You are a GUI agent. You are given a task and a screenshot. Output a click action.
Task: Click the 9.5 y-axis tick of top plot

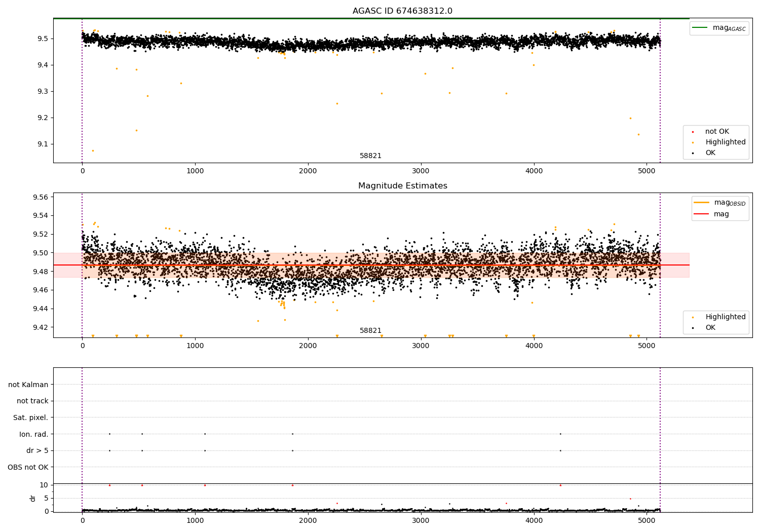[43, 39]
